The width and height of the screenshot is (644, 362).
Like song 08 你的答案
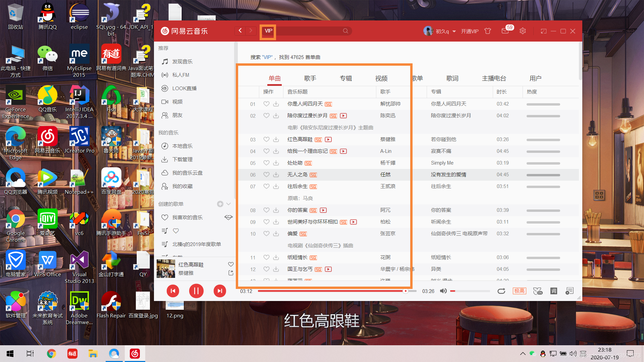click(x=266, y=210)
